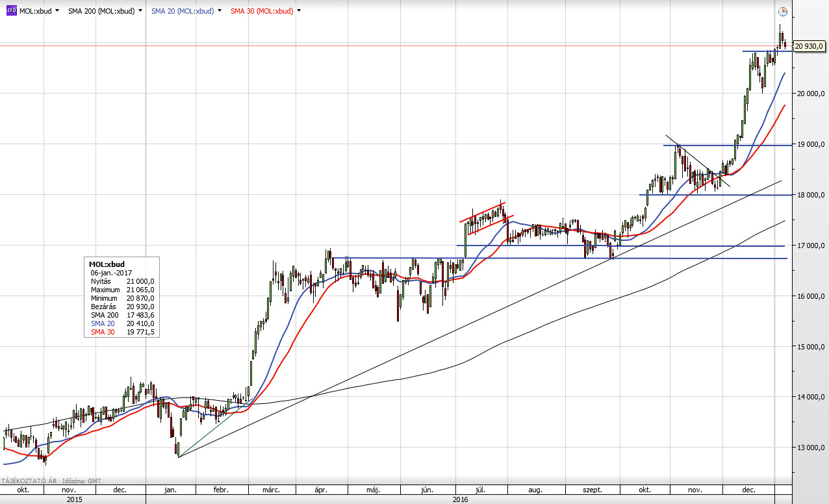Click the 17 000,0 price axis label
This screenshot has width=829, height=504.
click(x=810, y=246)
